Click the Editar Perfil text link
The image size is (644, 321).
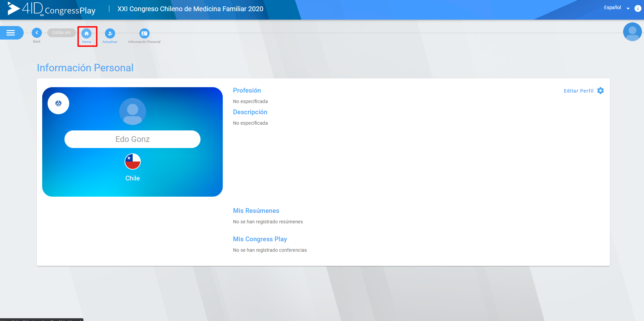(579, 91)
